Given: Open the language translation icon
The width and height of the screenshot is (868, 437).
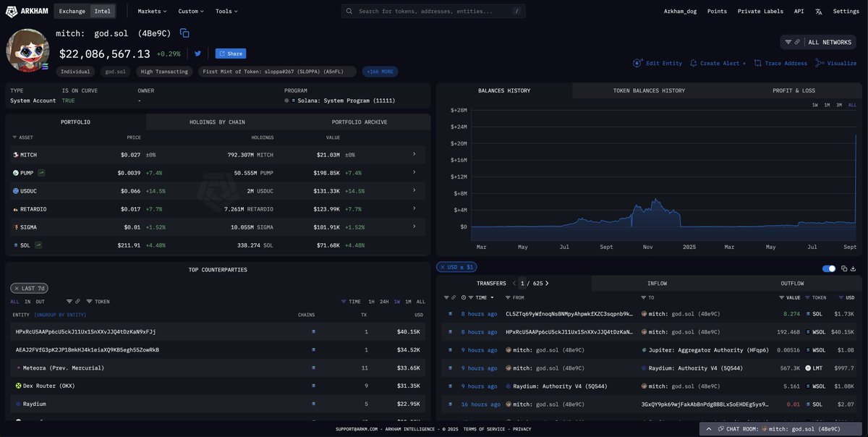Looking at the screenshot, I should click(x=819, y=12).
